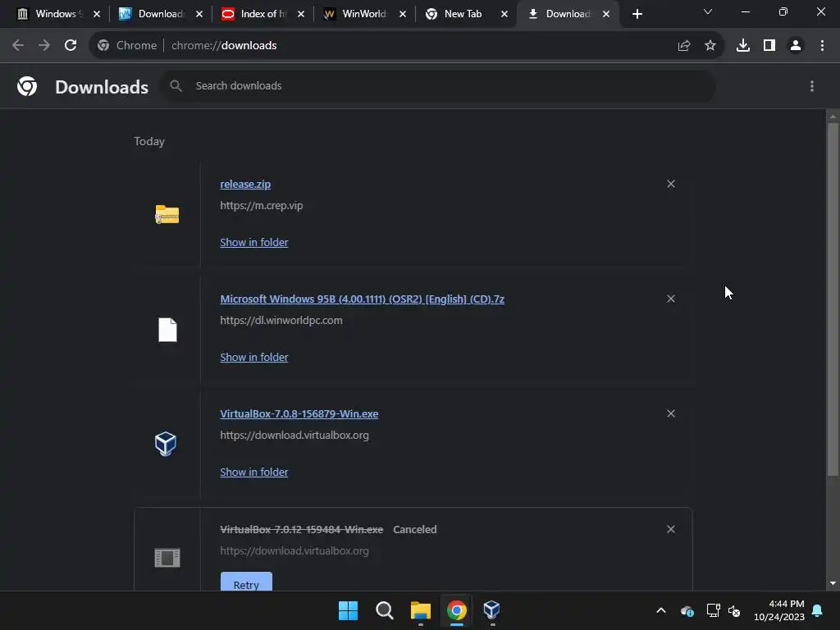Click the scrollbar down arrow
This screenshot has height=630, width=840.
click(833, 583)
